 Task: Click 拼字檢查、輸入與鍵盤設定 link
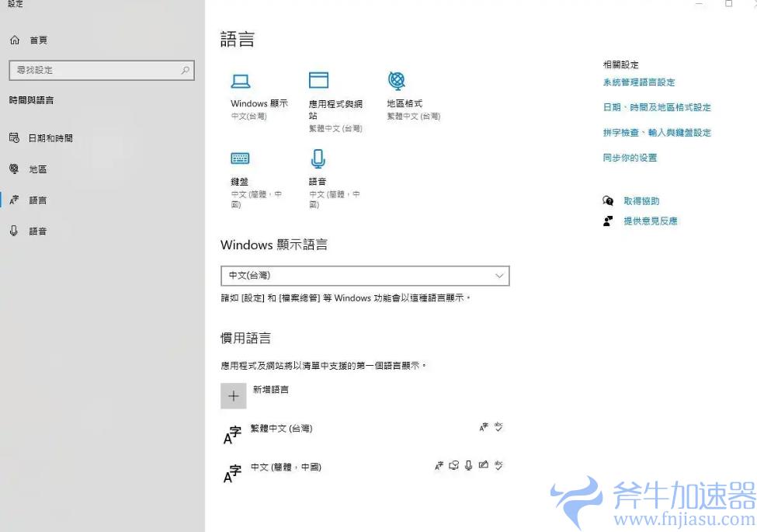tap(657, 133)
